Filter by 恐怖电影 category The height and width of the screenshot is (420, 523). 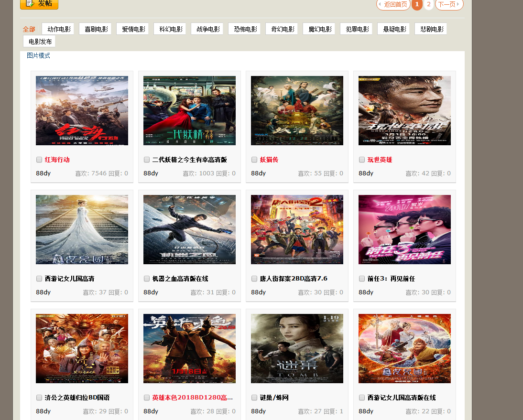click(245, 29)
